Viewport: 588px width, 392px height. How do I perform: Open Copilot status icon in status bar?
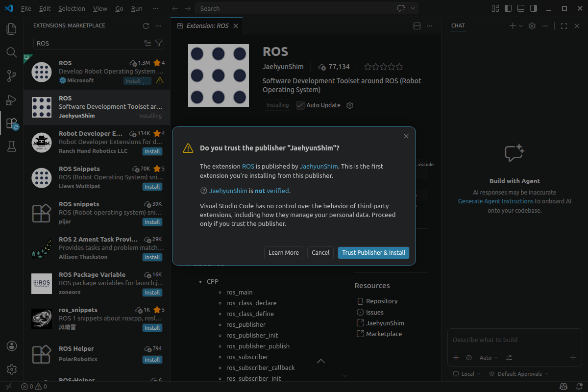[x=564, y=387]
